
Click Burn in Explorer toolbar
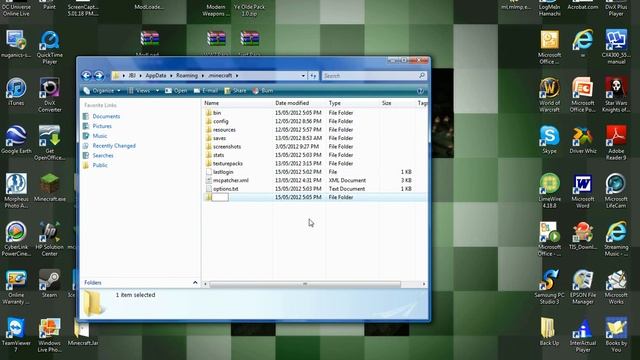[263, 91]
